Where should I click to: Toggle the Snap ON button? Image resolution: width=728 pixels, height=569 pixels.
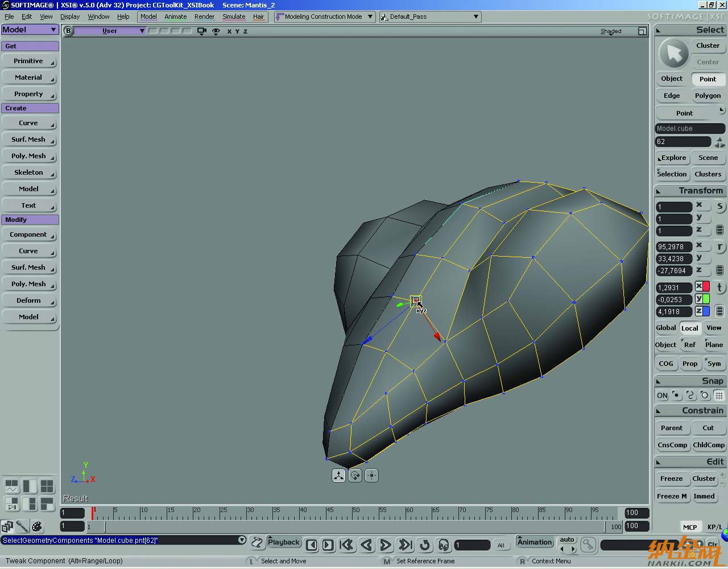[x=662, y=395]
